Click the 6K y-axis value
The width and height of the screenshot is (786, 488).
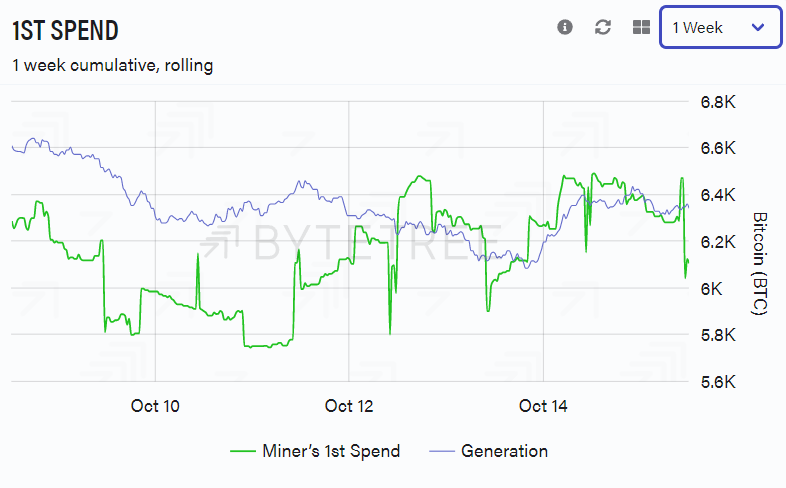(711, 289)
